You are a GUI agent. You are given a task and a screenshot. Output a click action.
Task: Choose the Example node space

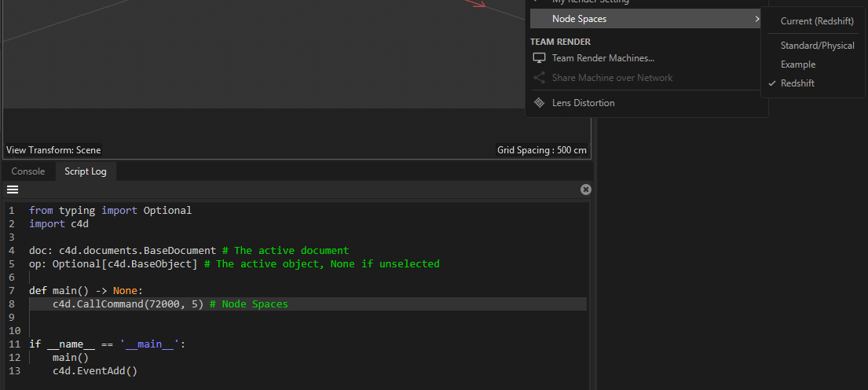pyautogui.click(x=797, y=64)
